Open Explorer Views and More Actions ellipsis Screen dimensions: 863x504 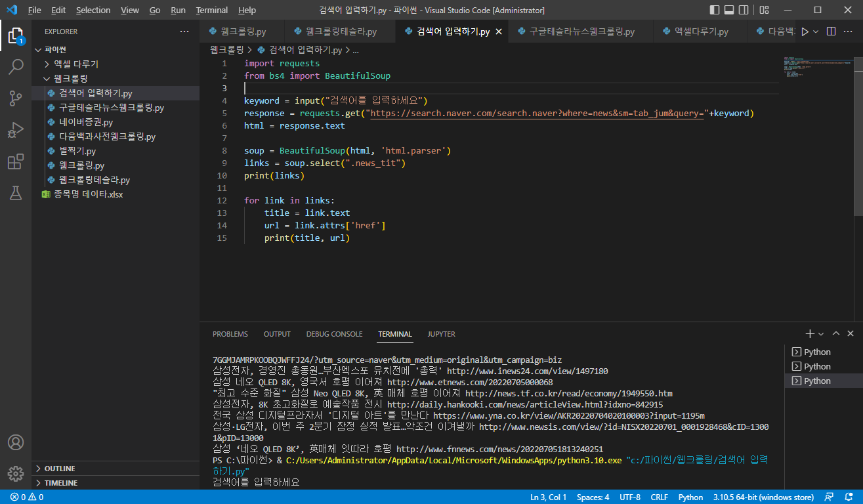coord(184,31)
